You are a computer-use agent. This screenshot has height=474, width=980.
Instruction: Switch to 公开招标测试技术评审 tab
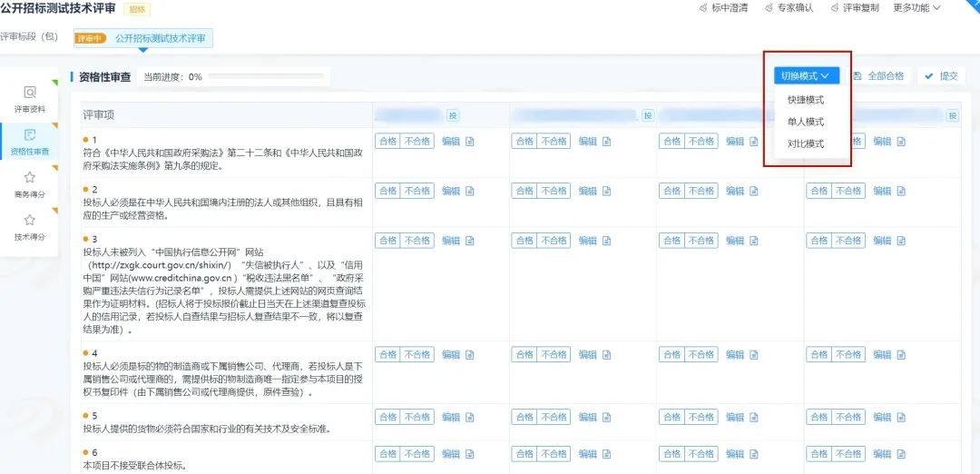160,39
